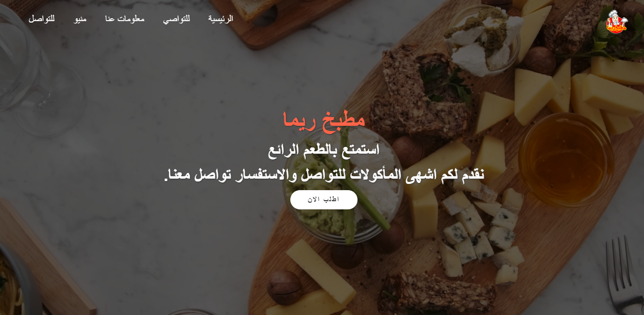644x315 pixels.
Task: Go to the للتواصي nav link
Action: click(176, 19)
